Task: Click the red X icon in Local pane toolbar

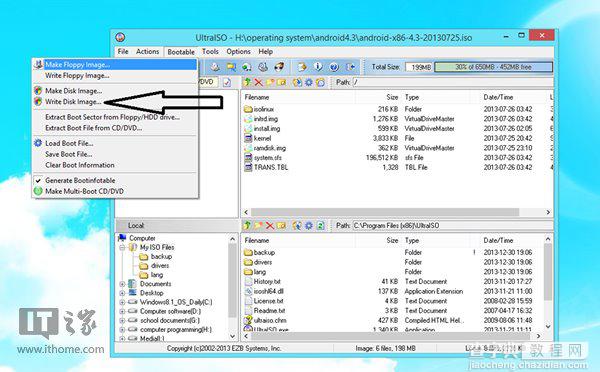Action: click(x=270, y=225)
